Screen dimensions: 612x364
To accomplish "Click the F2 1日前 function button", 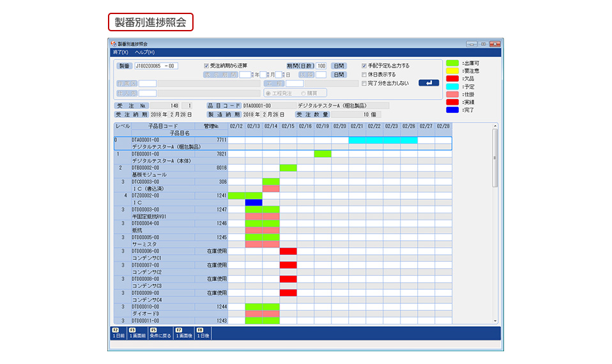I will (118, 333).
